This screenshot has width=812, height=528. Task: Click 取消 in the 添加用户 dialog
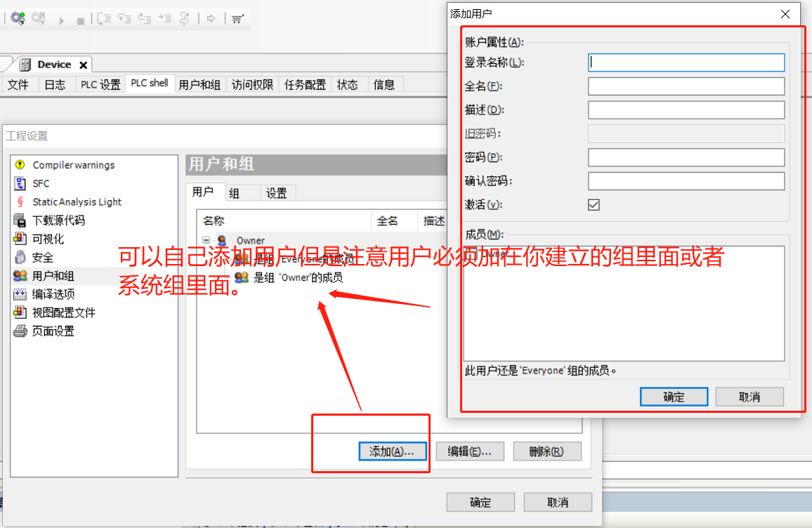coord(749,397)
